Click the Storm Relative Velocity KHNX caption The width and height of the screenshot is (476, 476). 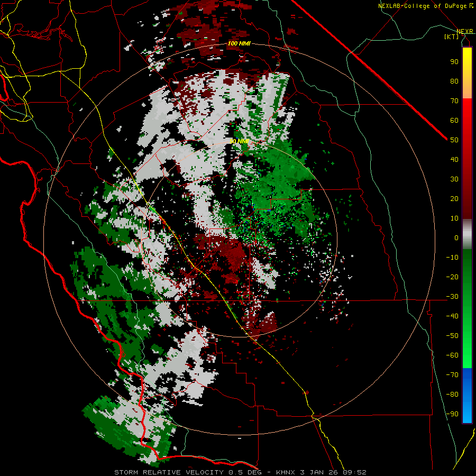pyautogui.click(x=240, y=472)
